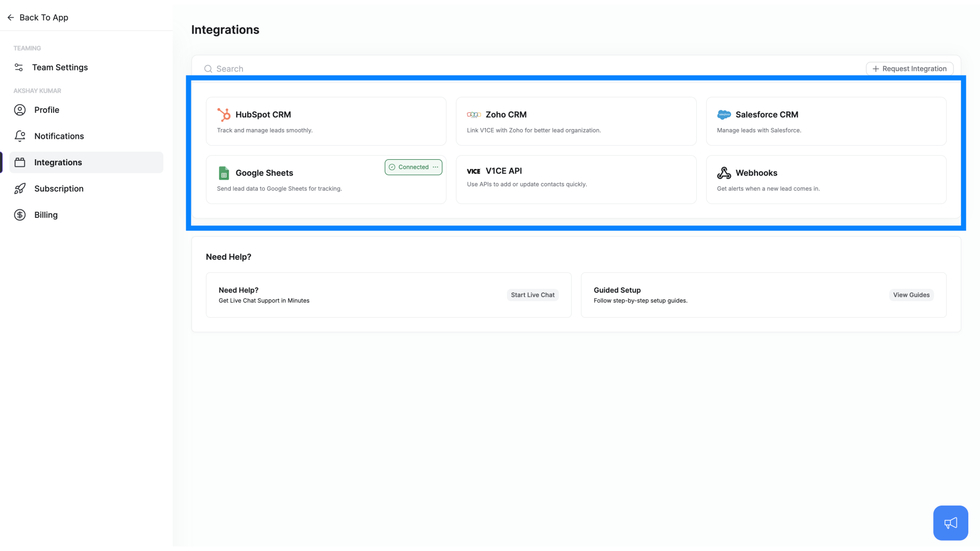Screen dimensions: 980x551
Task: Click the Webhooks integration icon
Action: click(724, 173)
